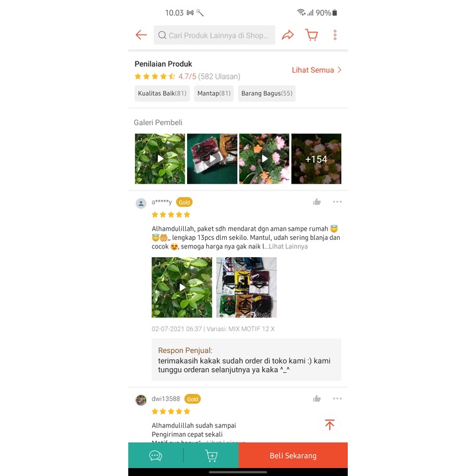476x476 pixels.
Task: Filter reviews by Kualitas Baik tag
Action: pyautogui.click(x=162, y=93)
